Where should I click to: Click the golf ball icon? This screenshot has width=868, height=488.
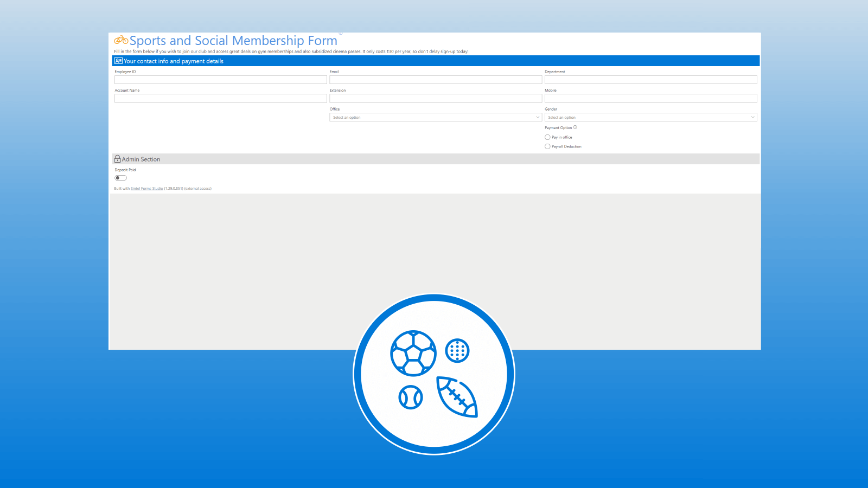click(x=457, y=351)
